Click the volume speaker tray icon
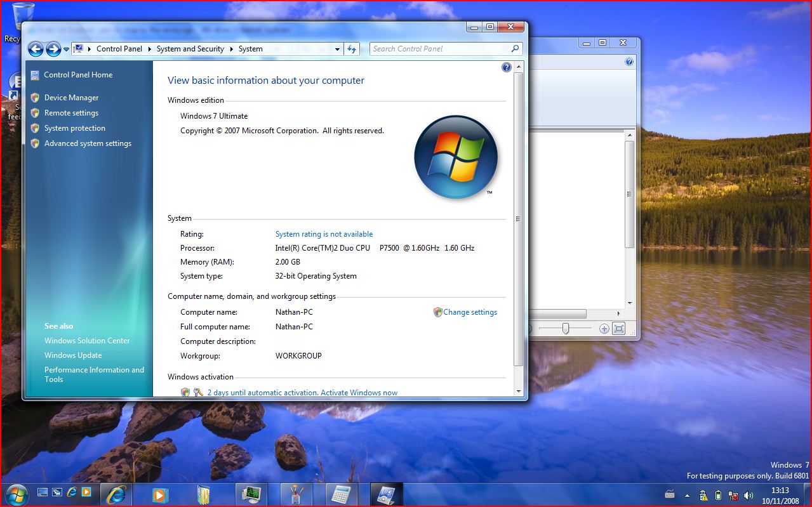812x507 pixels. tap(749, 496)
